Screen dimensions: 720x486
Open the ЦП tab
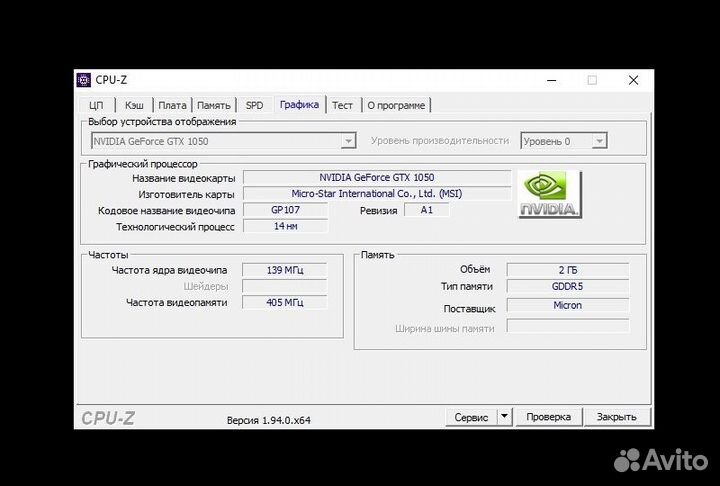coord(96,105)
